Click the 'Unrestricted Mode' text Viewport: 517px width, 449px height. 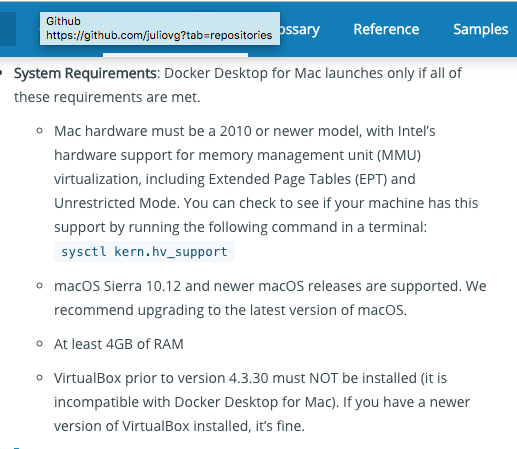(116, 203)
